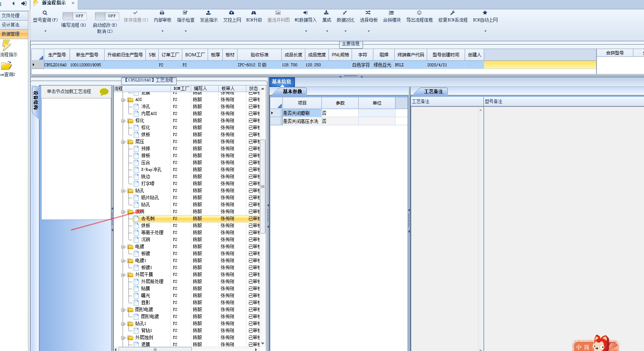Click 终端客户代码 column header
This screenshot has height=351, width=644.
coord(411,55)
